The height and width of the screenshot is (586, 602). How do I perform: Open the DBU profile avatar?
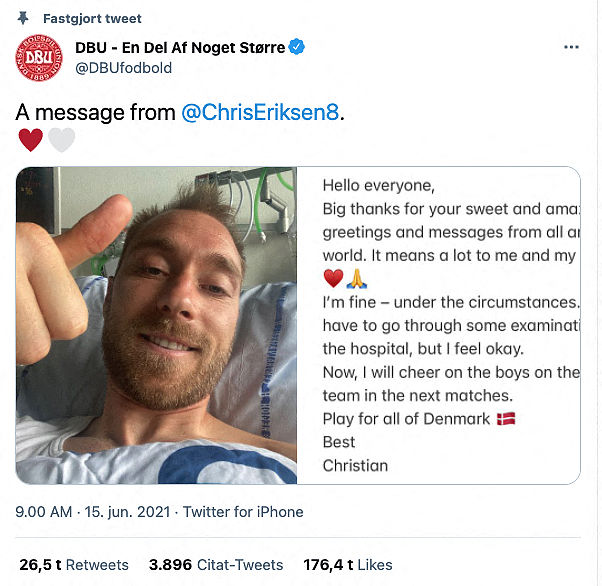pos(39,58)
